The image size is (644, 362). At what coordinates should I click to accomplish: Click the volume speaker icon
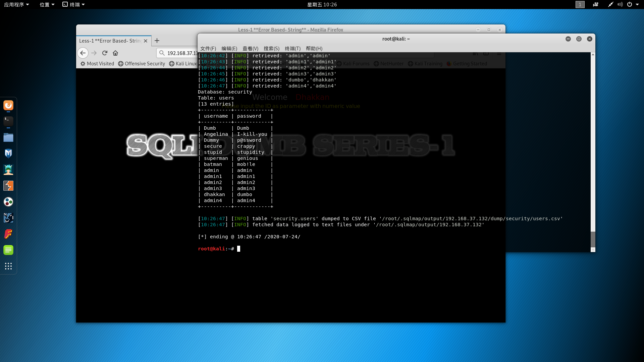tap(620, 4)
